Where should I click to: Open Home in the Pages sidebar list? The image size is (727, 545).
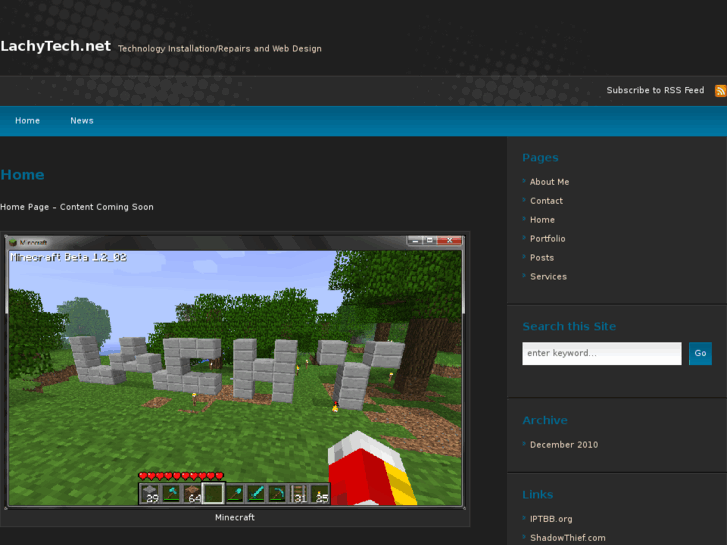pyautogui.click(x=542, y=220)
